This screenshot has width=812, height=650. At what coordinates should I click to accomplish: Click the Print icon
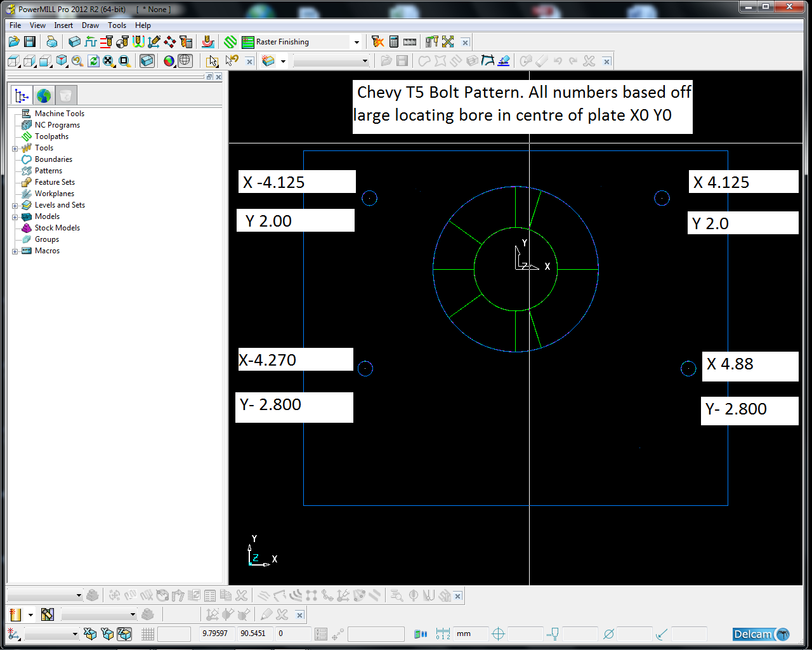pos(52,42)
